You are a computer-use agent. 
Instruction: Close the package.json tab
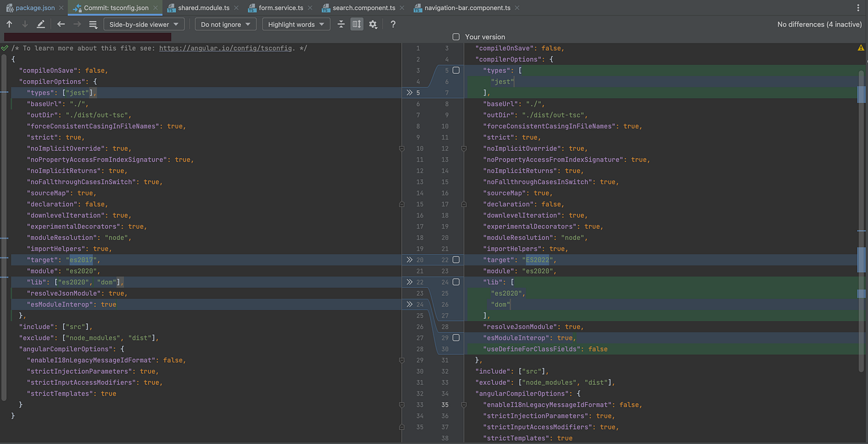pyautogui.click(x=61, y=8)
